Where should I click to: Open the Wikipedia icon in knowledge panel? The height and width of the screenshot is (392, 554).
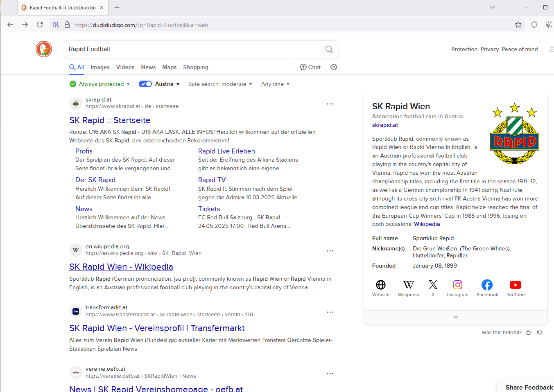tap(409, 288)
